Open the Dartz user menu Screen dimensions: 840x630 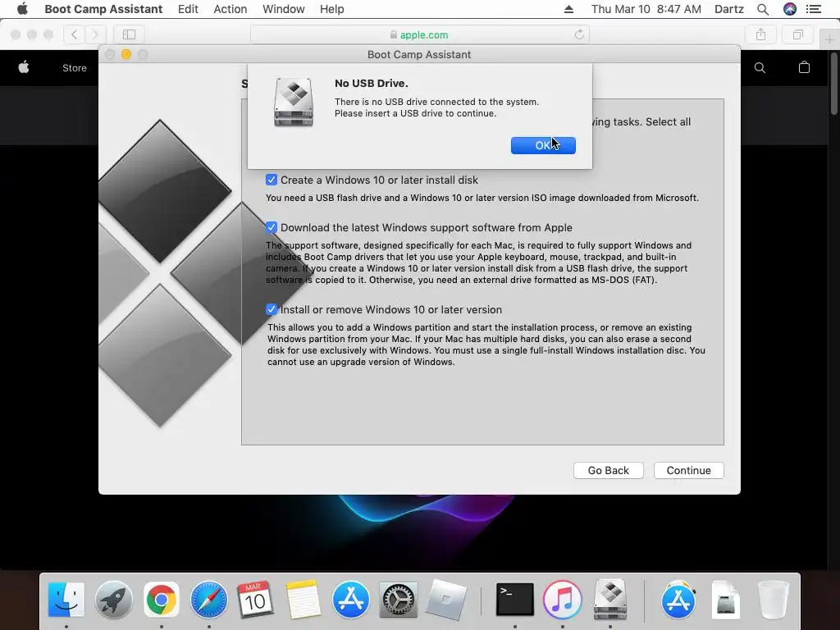point(729,9)
